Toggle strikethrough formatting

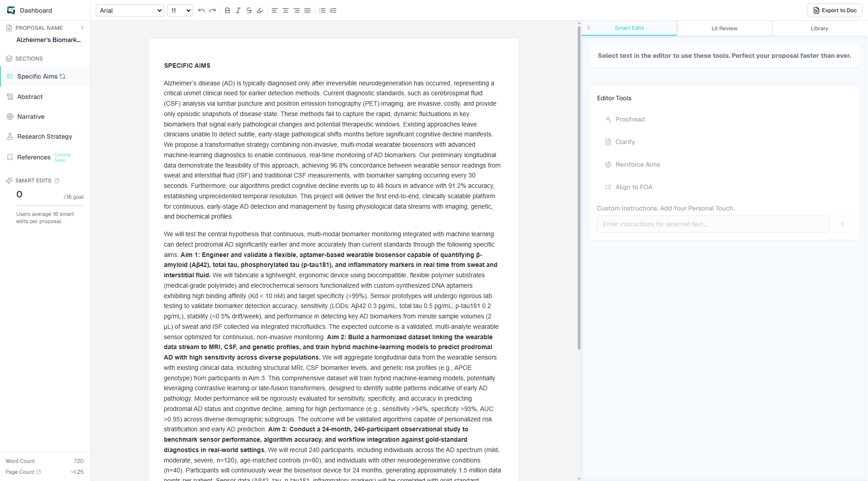tap(249, 10)
